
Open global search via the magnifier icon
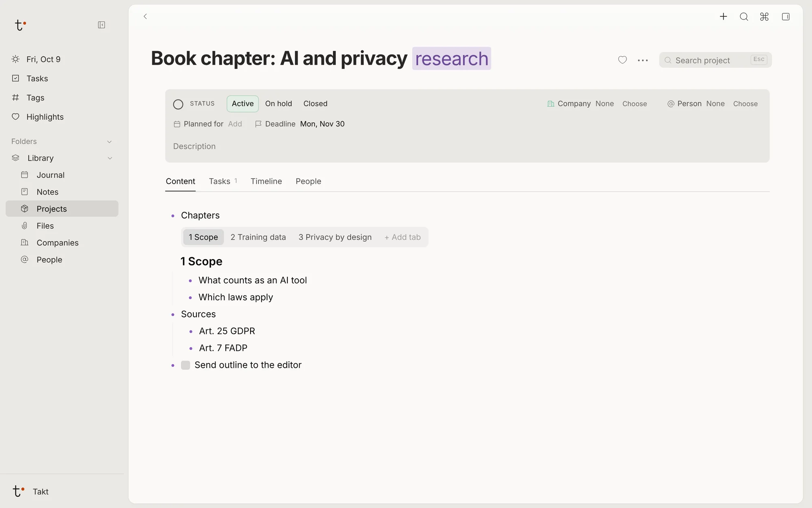pos(744,17)
